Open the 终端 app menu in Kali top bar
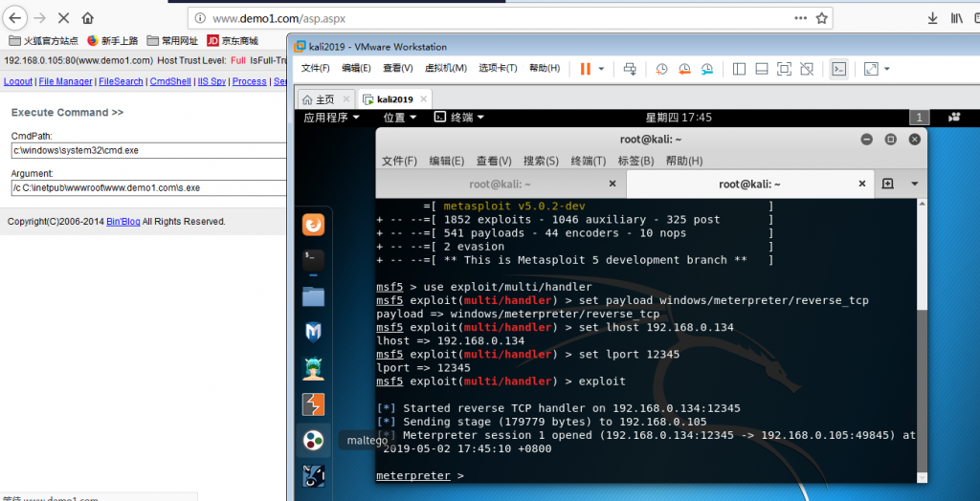Screen dimensions: 980x501 click(x=459, y=118)
